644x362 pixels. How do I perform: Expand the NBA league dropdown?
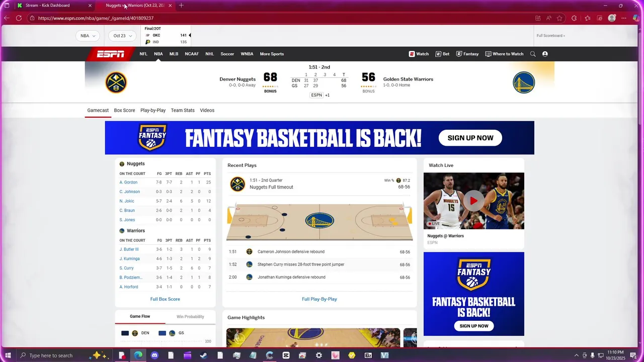[x=88, y=36]
